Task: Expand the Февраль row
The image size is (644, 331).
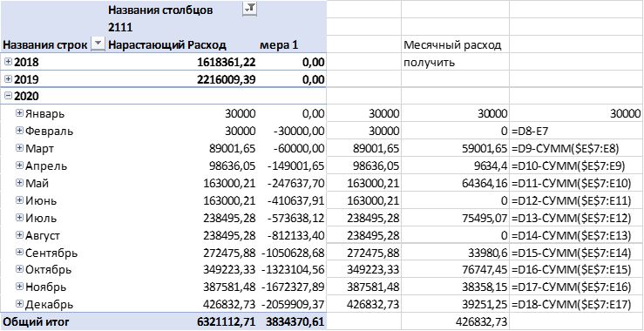Action: coord(19,131)
